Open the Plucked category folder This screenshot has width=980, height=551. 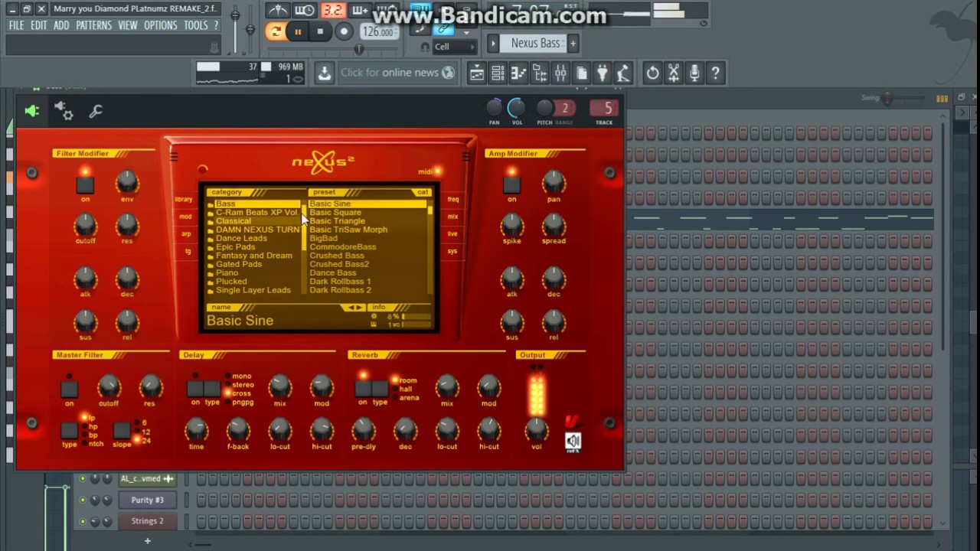pyautogui.click(x=255, y=282)
